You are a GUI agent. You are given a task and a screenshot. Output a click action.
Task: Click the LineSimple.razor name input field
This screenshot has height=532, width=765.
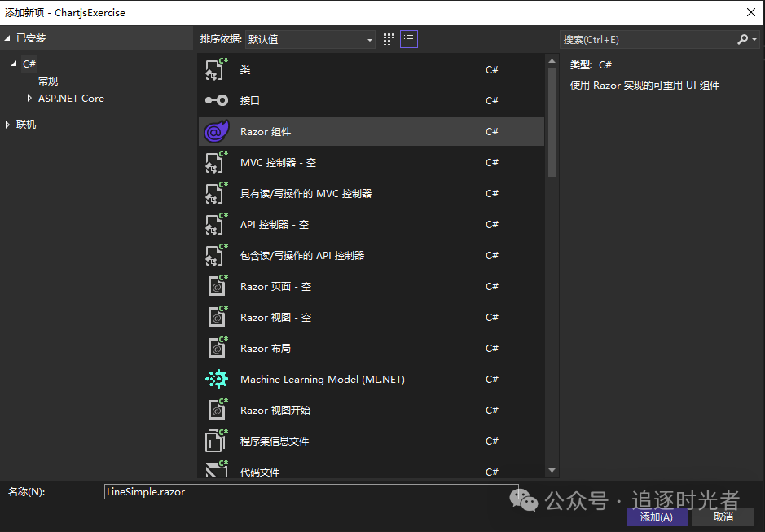point(310,491)
